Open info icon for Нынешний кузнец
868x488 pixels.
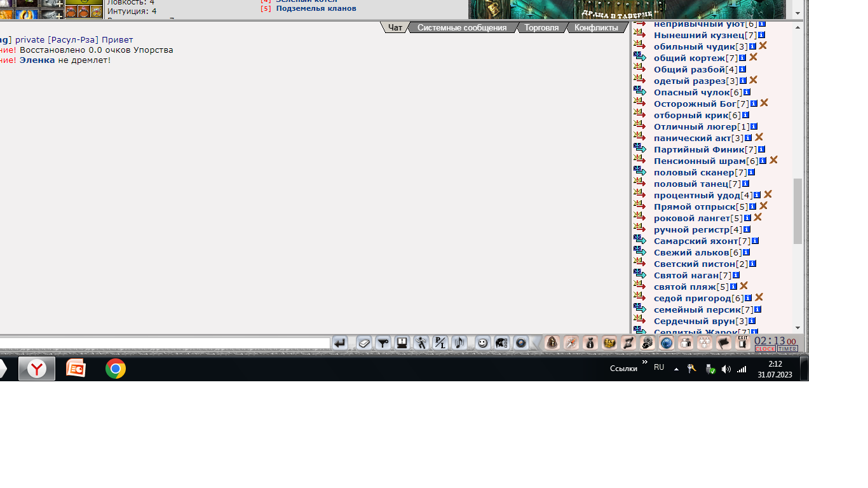(x=761, y=35)
